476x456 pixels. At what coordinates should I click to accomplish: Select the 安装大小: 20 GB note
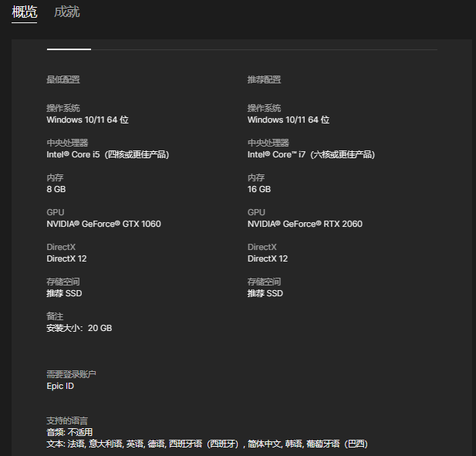point(79,328)
